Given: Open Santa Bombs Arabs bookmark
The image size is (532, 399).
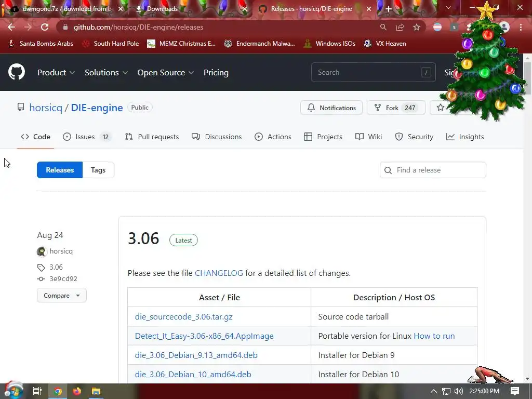Looking at the screenshot, I should [x=41, y=44].
